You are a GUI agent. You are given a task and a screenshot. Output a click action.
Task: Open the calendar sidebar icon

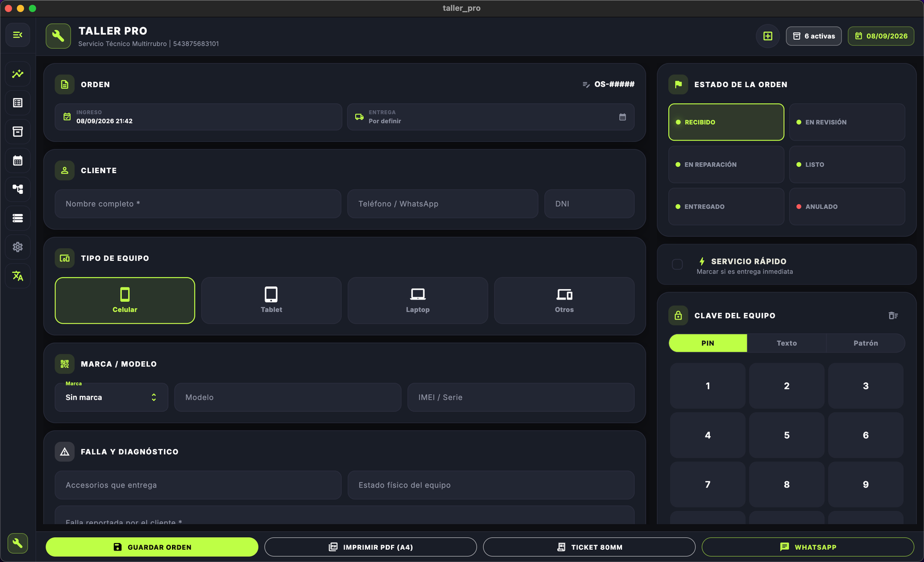click(18, 160)
